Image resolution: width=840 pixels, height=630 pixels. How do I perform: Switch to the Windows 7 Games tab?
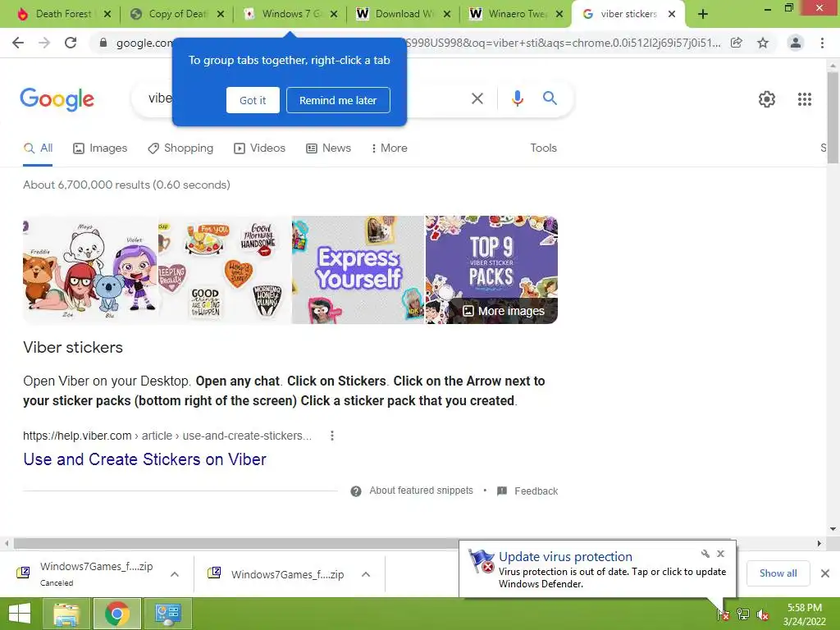click(x=291, y=14)
